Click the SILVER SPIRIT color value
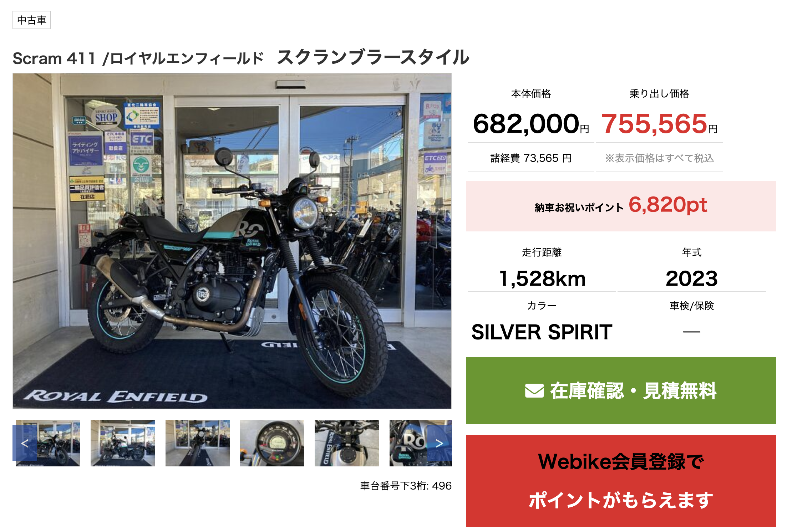787x532 pixels. pyautogui.click(x=542, y=332)
